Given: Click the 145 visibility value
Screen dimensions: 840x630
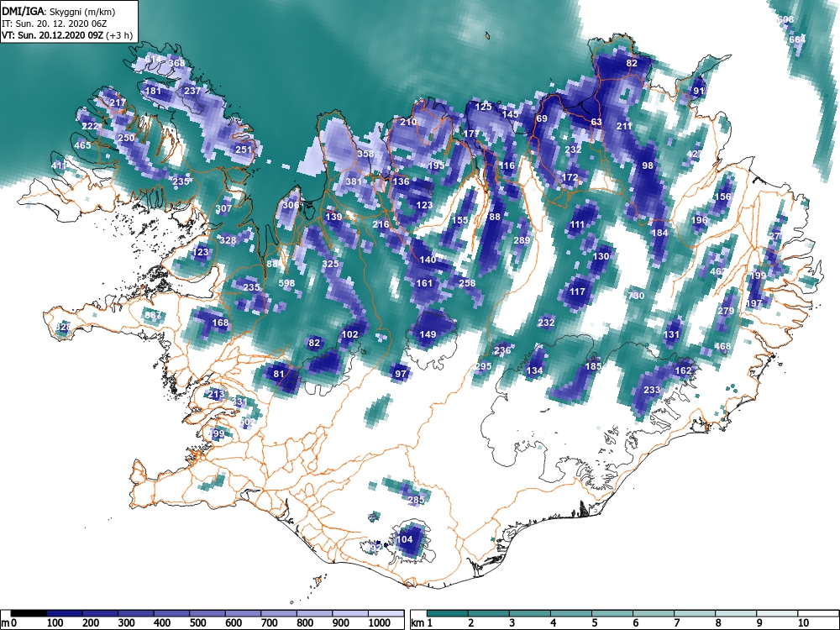Looking at the screenshot, I should coord(511,114).
